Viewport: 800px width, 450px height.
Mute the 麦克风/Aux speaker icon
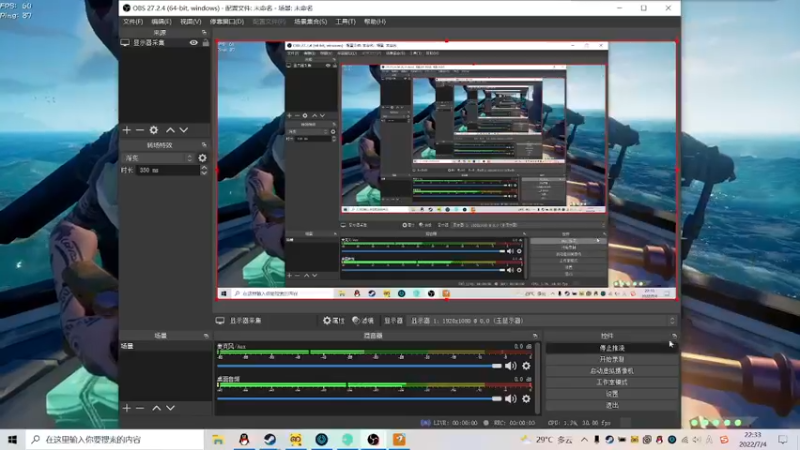[511, 366]
